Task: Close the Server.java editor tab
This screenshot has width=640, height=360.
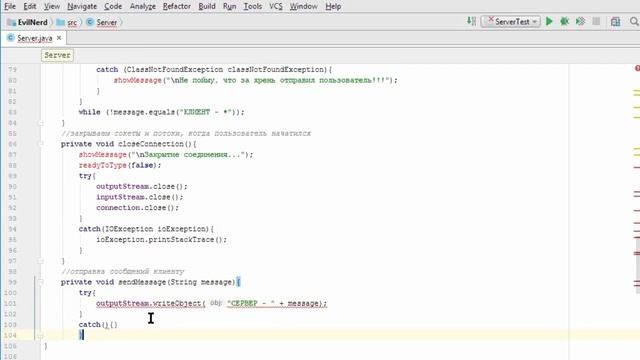Action: click(x=59, y=38)
